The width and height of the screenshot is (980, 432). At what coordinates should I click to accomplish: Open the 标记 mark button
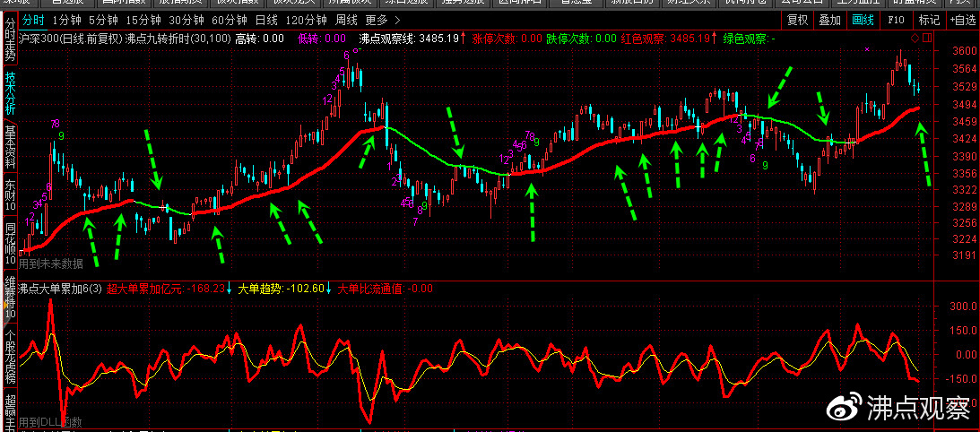click(928, 19)
